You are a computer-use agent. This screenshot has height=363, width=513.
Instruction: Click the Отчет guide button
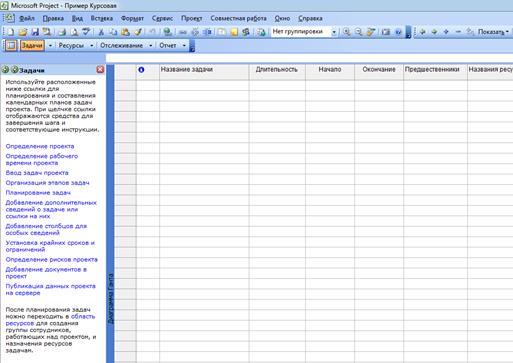pyautogui.click(x=167, y=45)
